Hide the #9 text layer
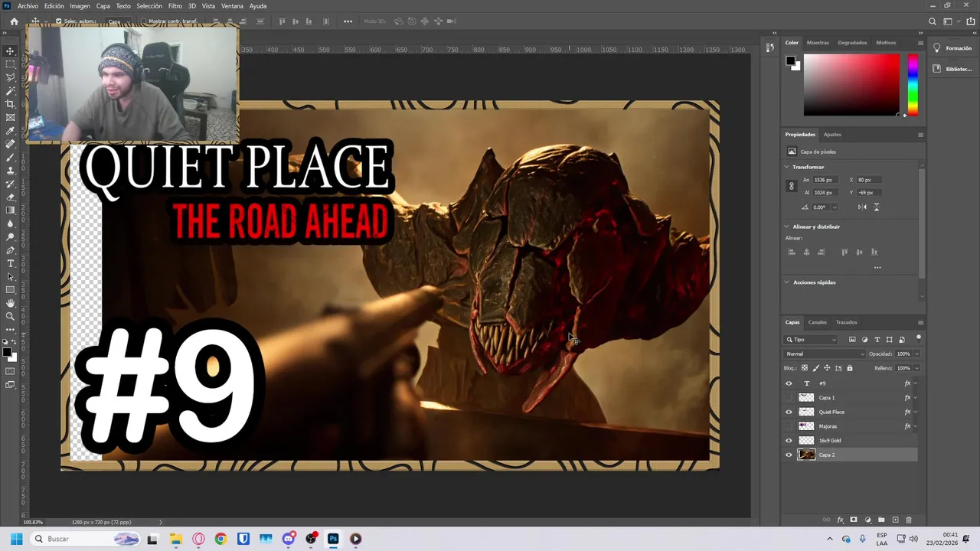The width and height of the screenshot is (980, 551). [x=789, y=383]
